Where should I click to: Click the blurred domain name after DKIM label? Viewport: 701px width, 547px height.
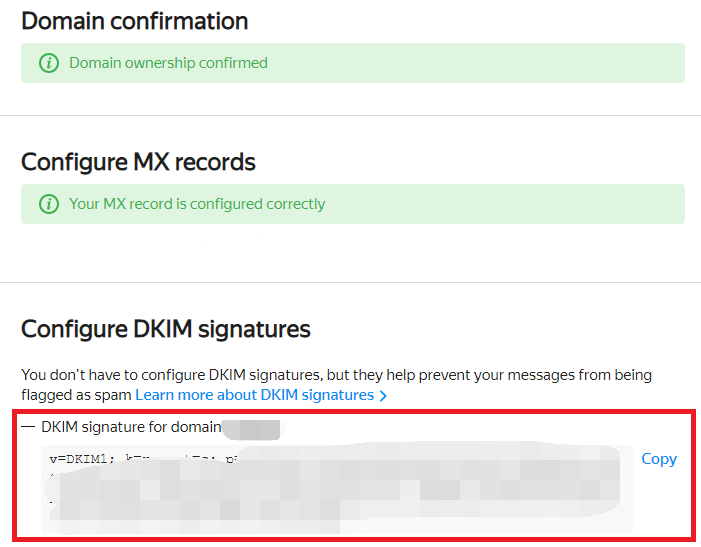click(x=251, y=428)
